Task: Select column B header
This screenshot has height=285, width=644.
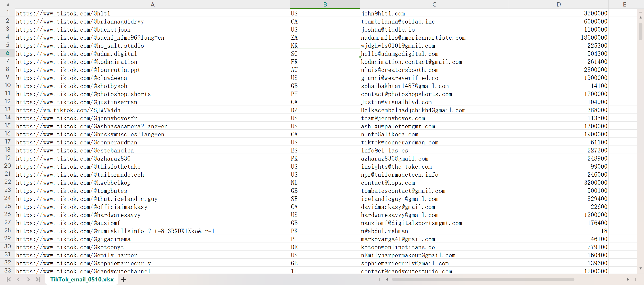Action: click(325, 4)
